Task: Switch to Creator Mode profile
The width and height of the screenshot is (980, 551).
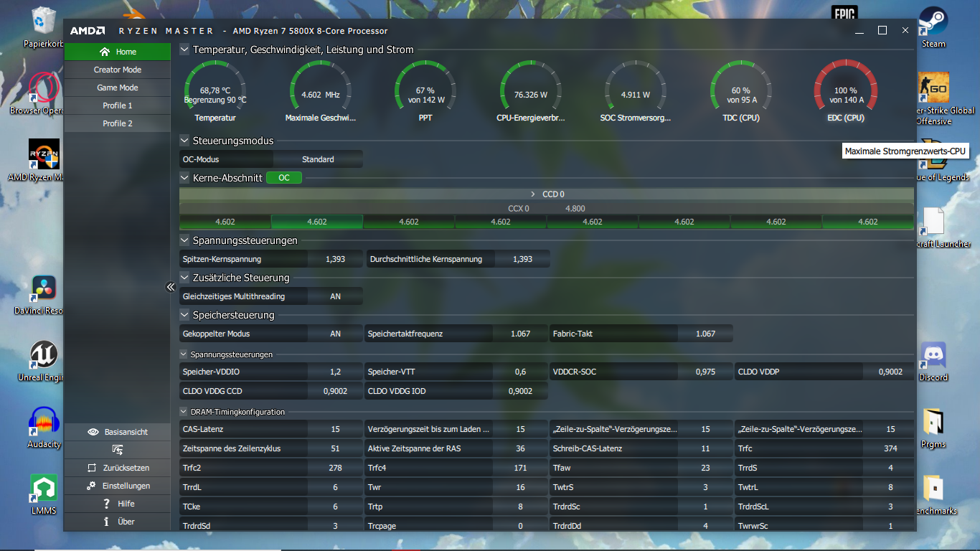Action: pyautogui.click(x=118, y=70)
